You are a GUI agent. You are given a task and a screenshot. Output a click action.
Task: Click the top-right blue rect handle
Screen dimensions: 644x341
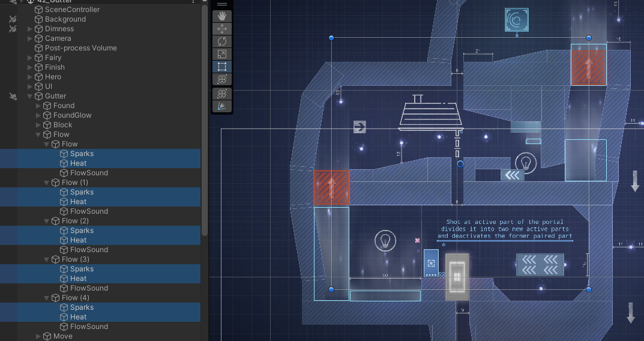coord(589,38)
